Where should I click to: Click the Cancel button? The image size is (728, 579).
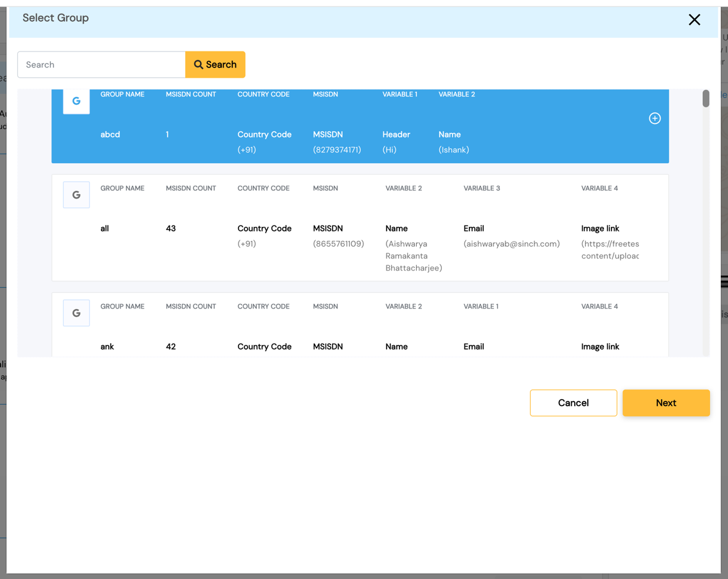tap(574, 403)
